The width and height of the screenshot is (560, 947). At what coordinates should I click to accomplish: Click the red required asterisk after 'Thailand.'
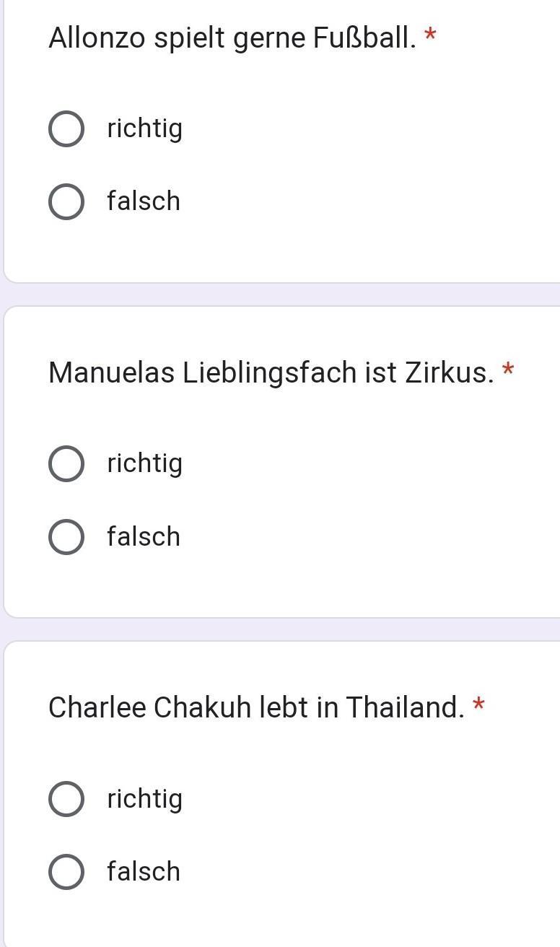(478, 705)
